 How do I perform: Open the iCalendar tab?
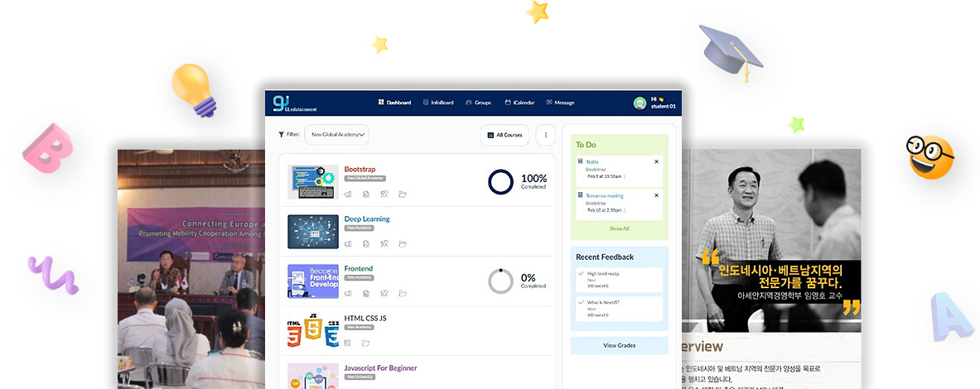pos(520,103)
